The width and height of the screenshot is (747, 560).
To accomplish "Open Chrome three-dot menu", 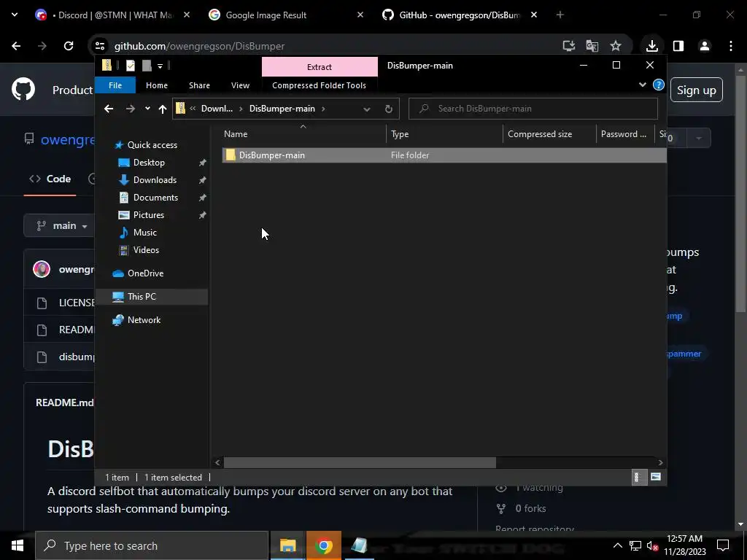I will (x=731, y=46).
